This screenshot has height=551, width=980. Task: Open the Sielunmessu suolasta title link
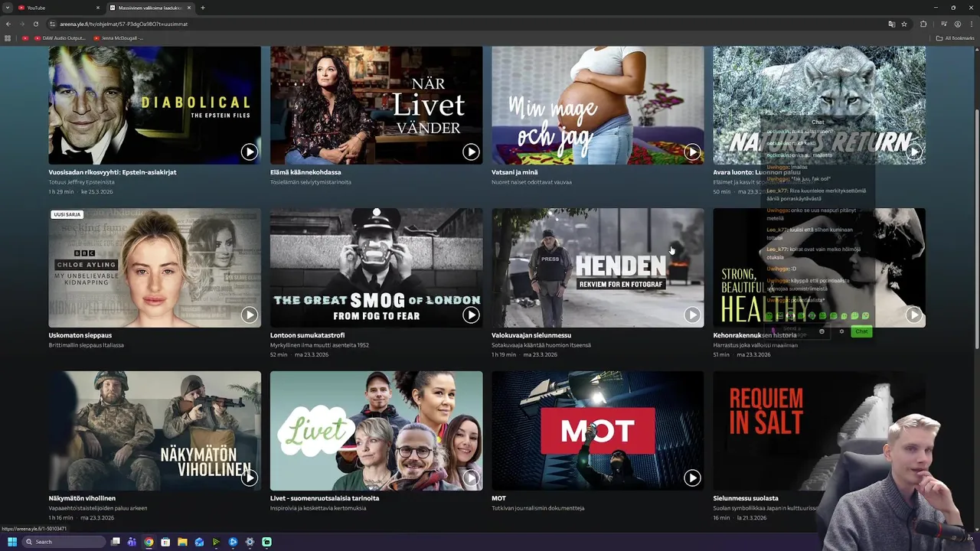click(x=746, y=498)
